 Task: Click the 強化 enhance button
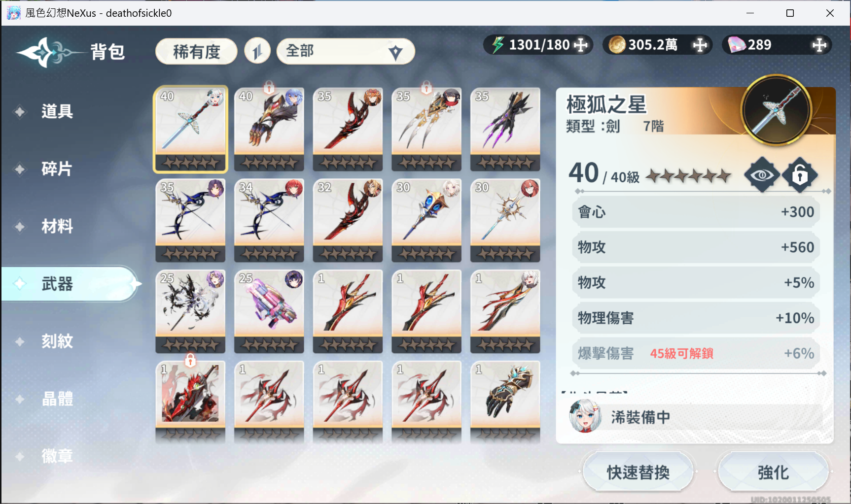773,472
